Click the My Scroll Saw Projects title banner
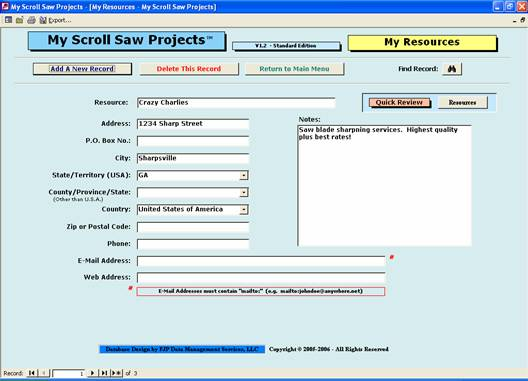 (x=127, y=40)
